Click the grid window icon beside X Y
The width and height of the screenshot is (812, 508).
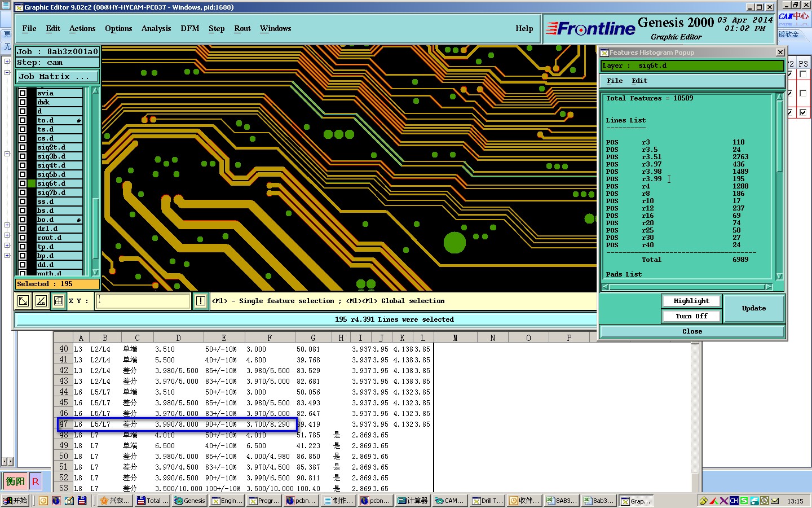(x=58, y=301)
